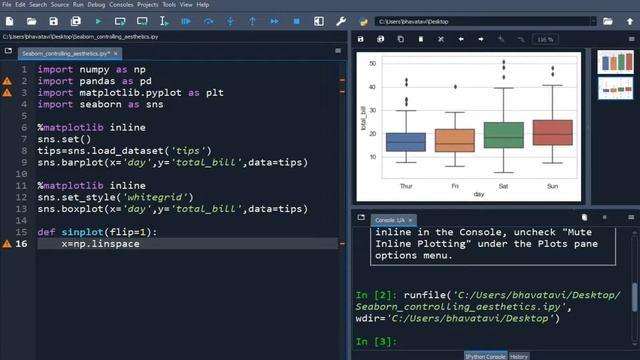Screen dimensions: 640x360
Task: Switch to the IPython Console tab
Action: tap(486, 356)
